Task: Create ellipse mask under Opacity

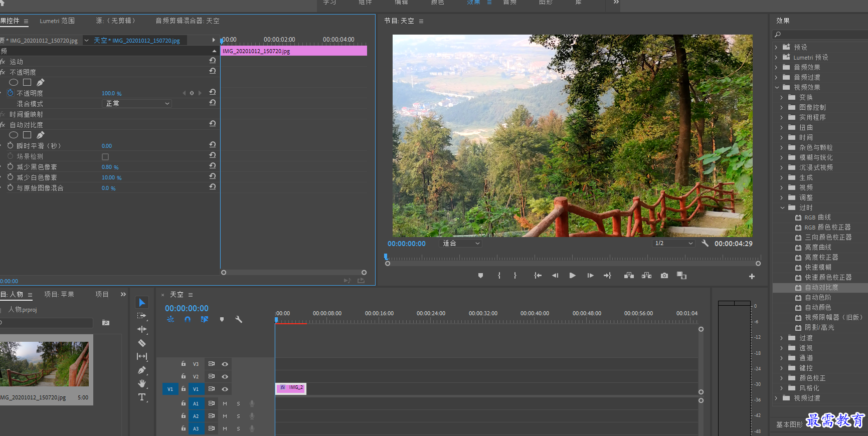Action: coord(14,82)
